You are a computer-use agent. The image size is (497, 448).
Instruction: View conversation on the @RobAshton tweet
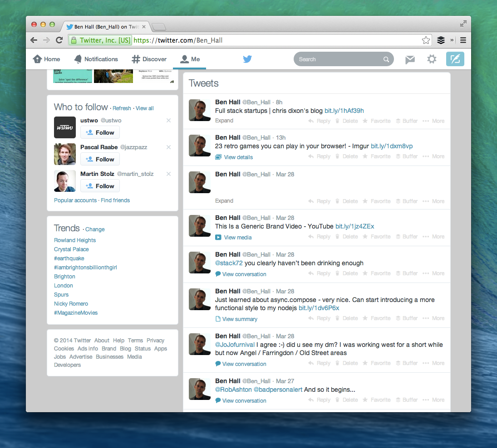click(x=241, y=401)
